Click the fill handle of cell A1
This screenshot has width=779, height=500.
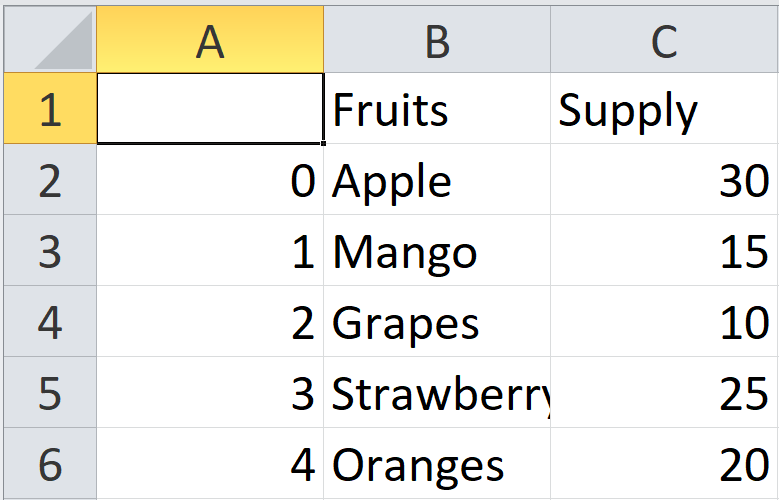coord(323,143)
